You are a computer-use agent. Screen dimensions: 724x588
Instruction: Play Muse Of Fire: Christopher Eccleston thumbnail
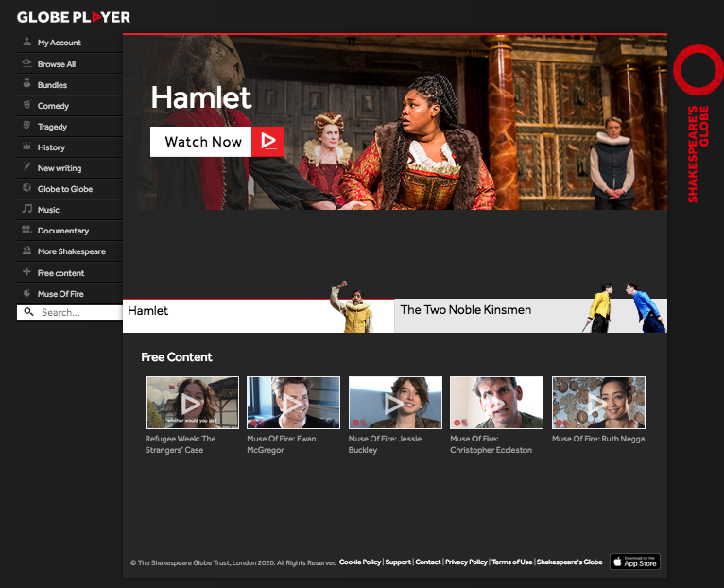point(497,403)
